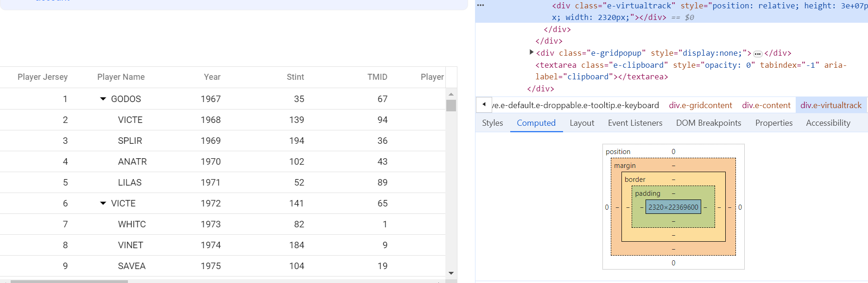
Task: Click the stint cell 184
Action: point(297,245)
